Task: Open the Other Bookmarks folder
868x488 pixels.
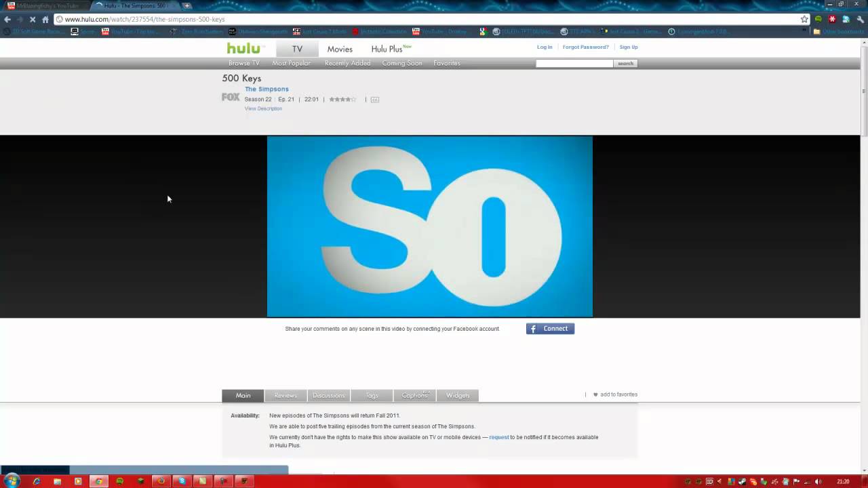Action: pos(838,31)
